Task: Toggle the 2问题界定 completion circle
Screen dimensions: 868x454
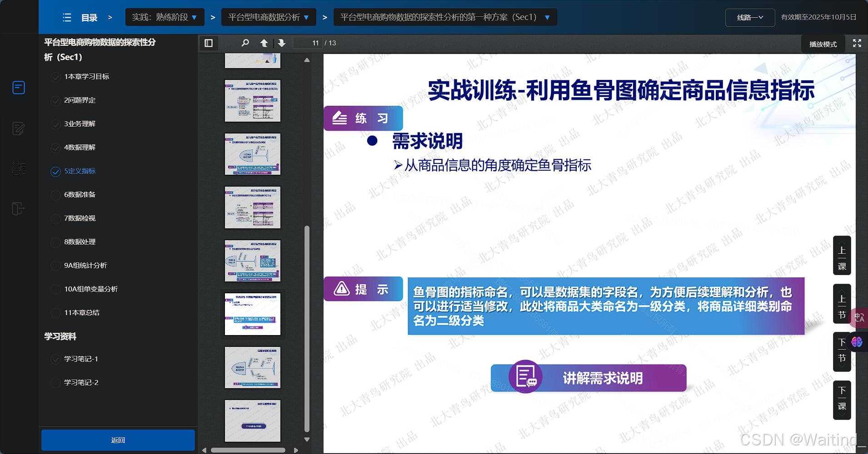Action: click(55, 101)
